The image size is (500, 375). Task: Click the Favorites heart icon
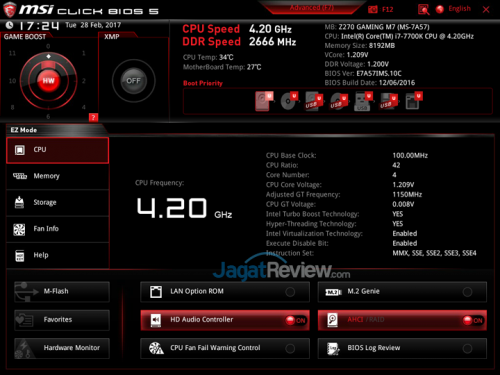(24, 320)
